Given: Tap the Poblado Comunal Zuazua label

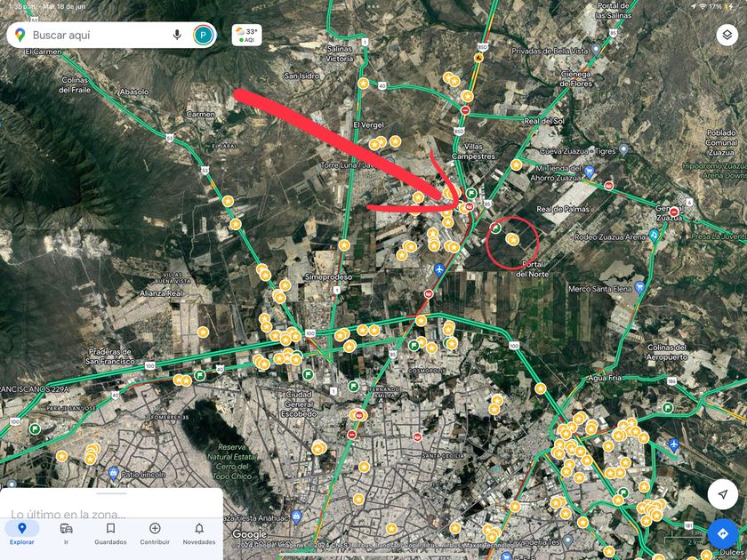Looking at the screenshot, I should pos(721,142).
